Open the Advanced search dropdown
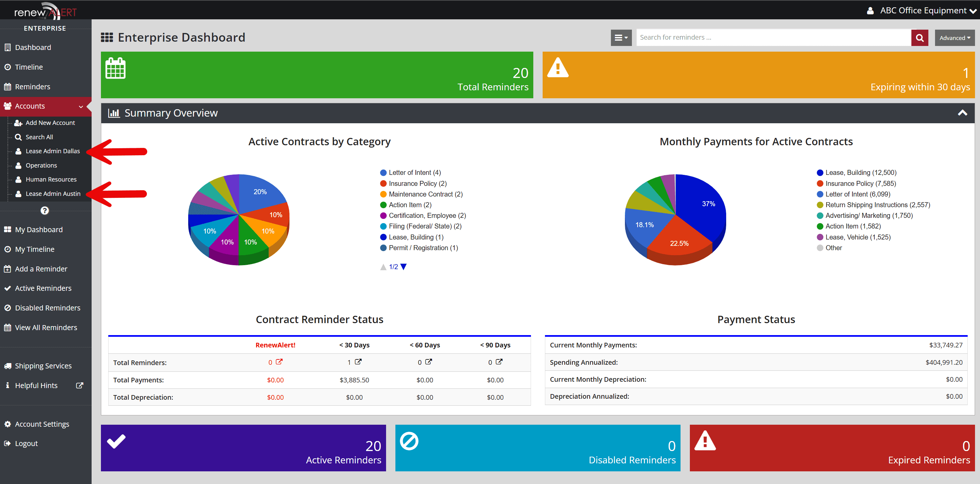This screenshot has height=484, width=980. click(x=954, y=37)
